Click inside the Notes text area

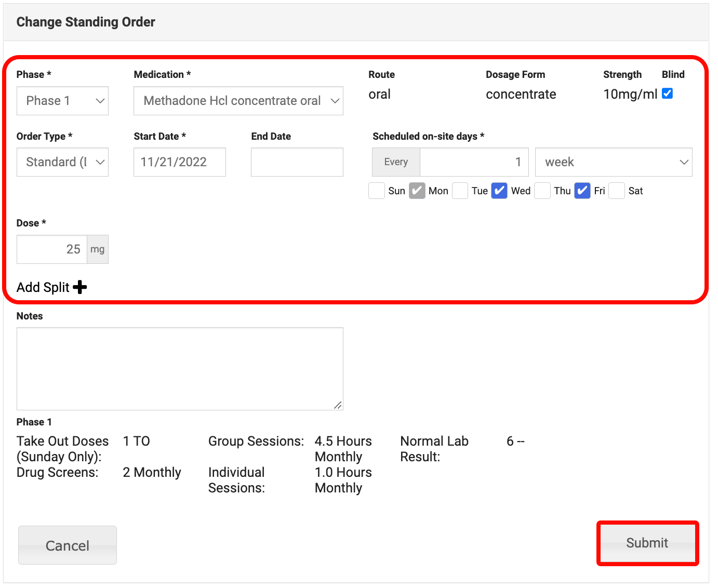179,369
